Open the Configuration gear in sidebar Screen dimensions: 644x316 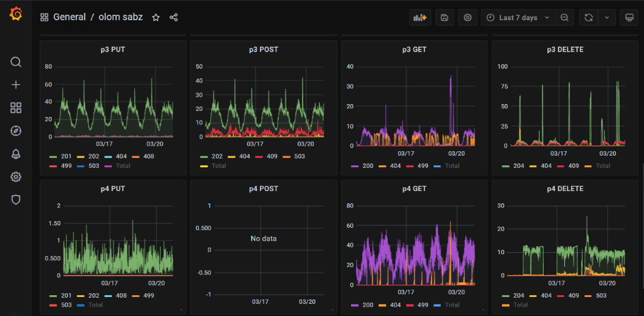[16, 177]
